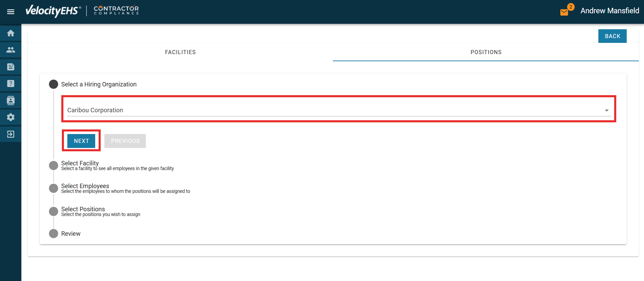Switch to the Positions tab

tap(486, 52)
